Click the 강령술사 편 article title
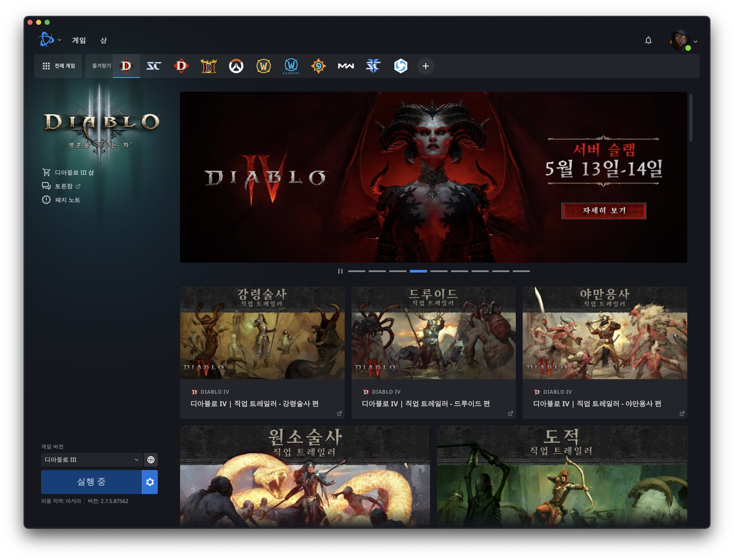This screenshot has width=734, height=560. (255, 404)
